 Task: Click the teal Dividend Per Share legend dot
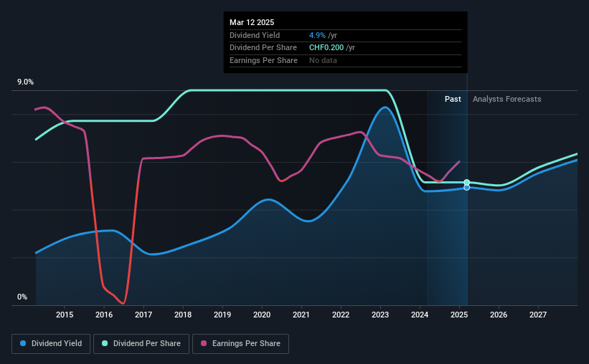pos(105,343)
